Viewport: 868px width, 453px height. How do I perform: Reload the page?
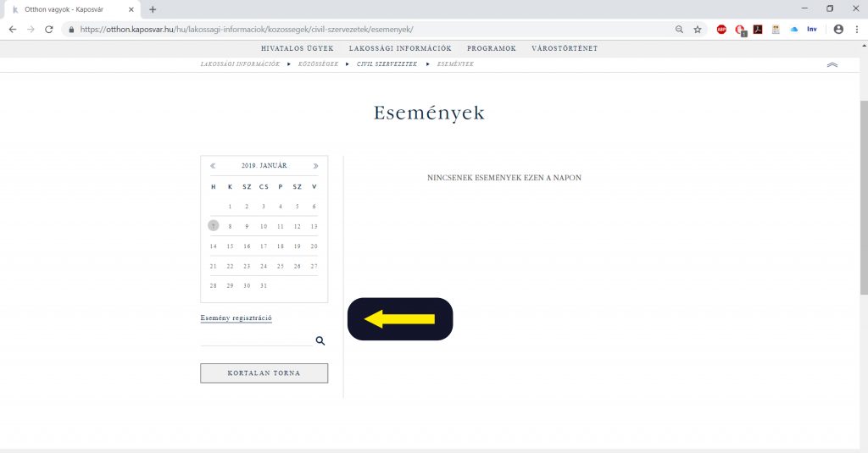[49, 29]
